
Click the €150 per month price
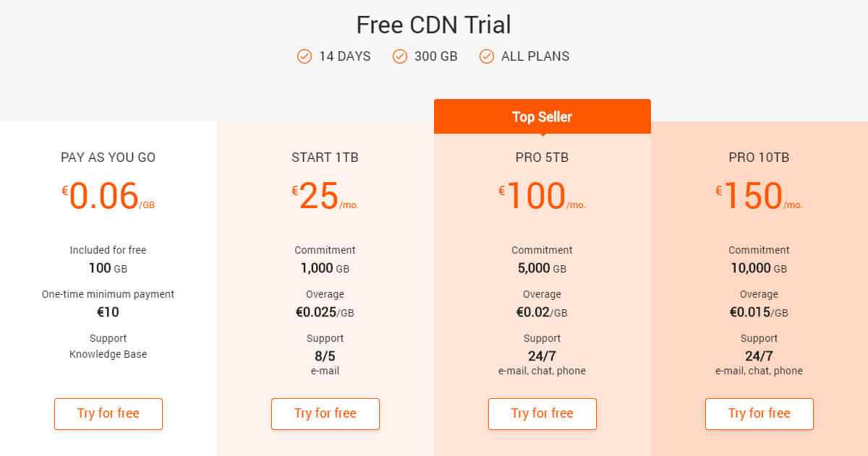coord(759,196)
